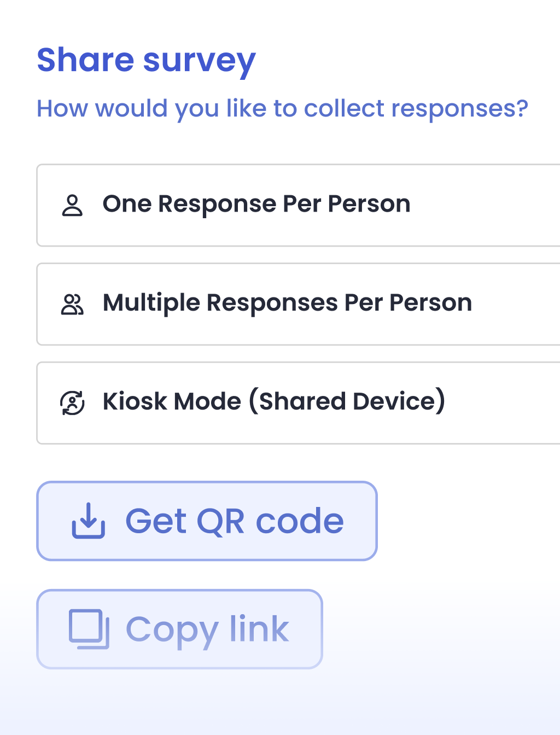560x735 pixels.
Task: Click the duplicate-squares icon beside Copy link
Action: (x=89, y=629)
